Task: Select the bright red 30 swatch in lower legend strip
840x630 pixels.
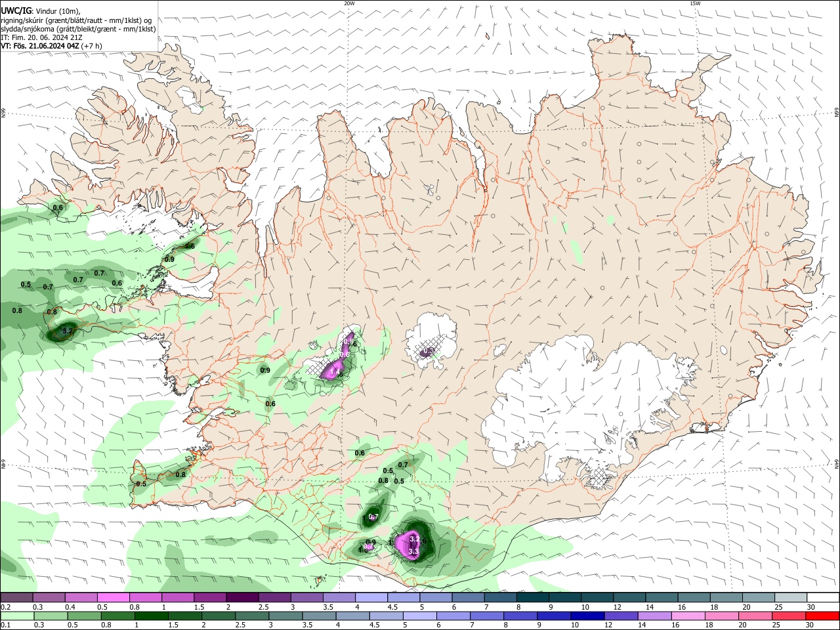Action: [824, 616]
